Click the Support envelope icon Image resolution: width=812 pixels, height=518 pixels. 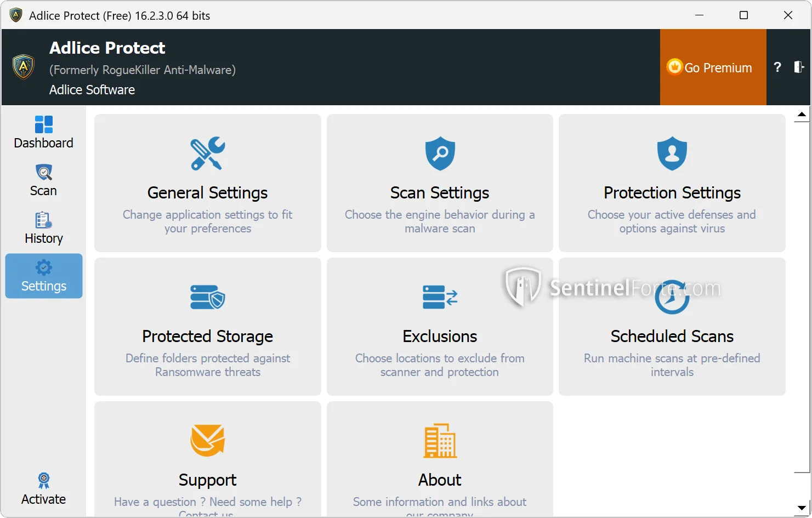coord(208,440)
